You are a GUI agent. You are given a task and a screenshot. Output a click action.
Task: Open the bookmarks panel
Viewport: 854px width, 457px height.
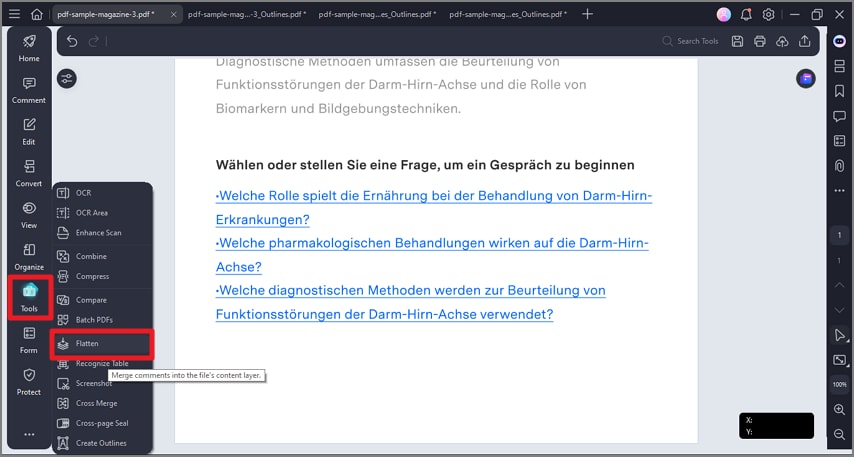(839, 91)
